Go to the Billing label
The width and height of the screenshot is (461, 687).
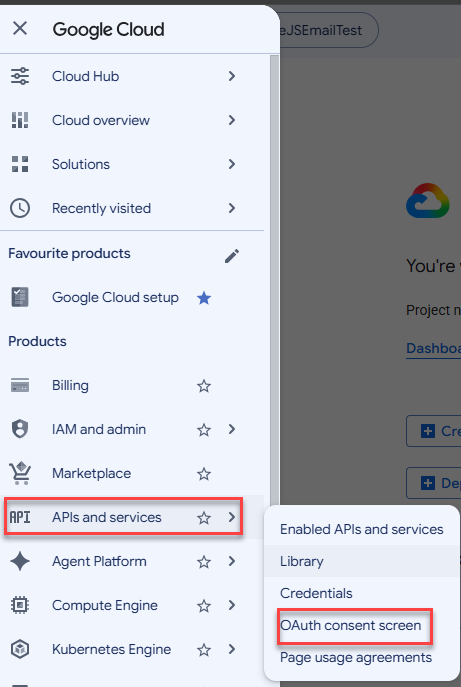pyautogui.click(x=70, y=386)
